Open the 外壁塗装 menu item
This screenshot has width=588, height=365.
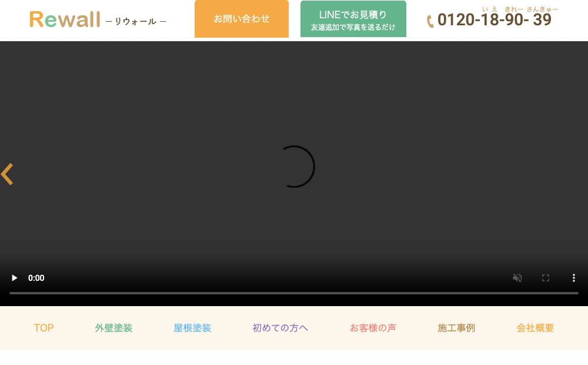[x=113, y=328]
